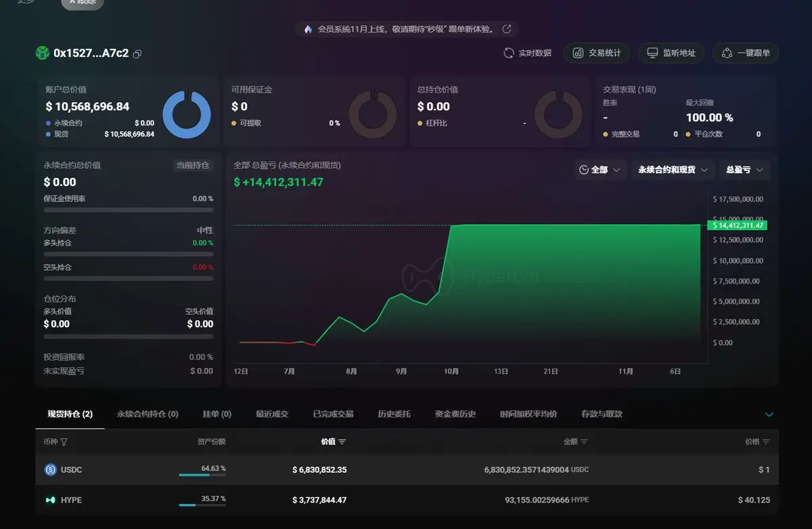Sort by 金额 column icon
The width and height of the screenshot is (812, 529).
[584, 442]
